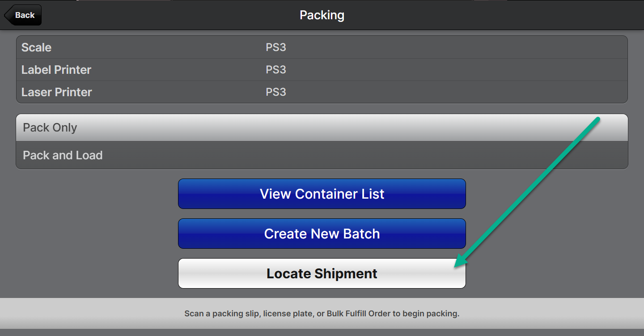
Task: Change the PS3 value for Scale
Action: (x=276, y=47)
